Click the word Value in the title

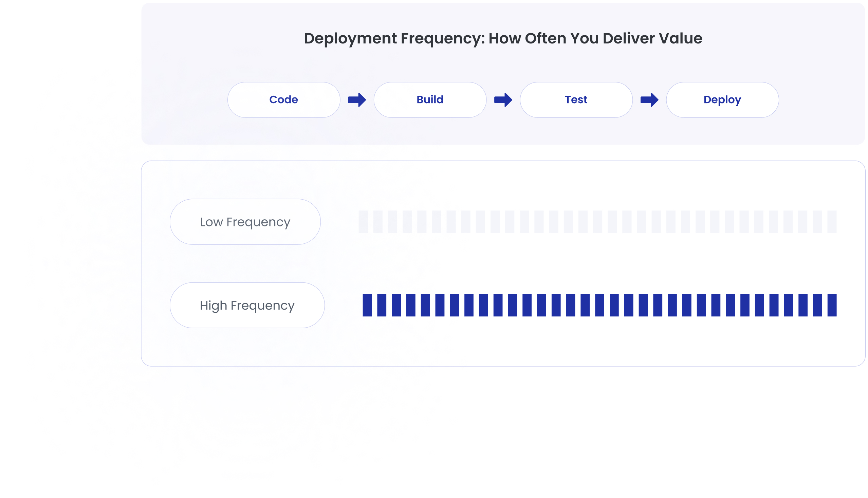(x=680, y=38)
